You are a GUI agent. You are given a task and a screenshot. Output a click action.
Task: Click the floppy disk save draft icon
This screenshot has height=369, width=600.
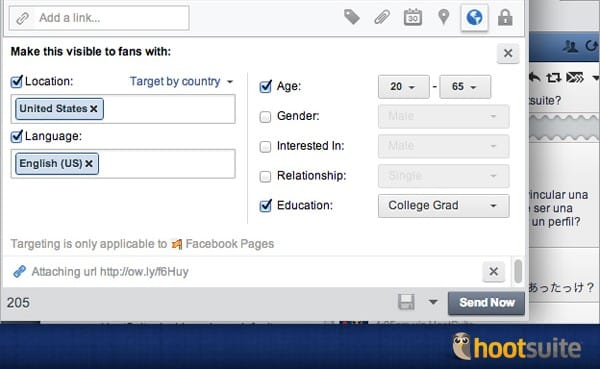406,302
